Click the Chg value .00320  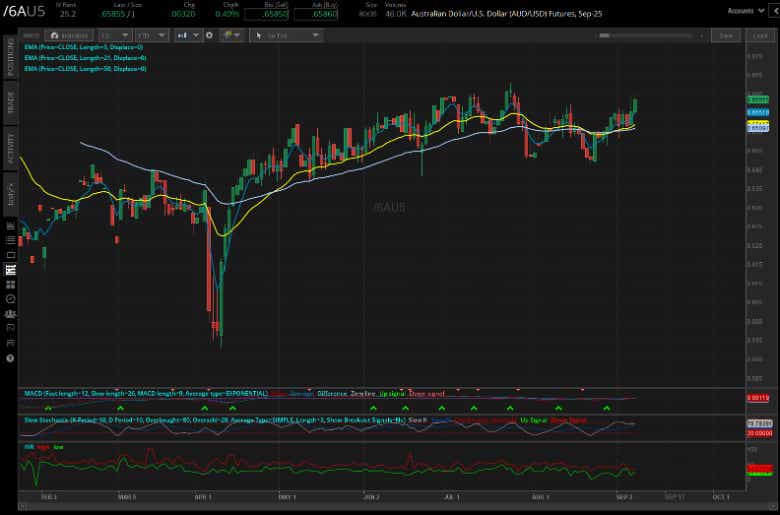tap(183, 14)
